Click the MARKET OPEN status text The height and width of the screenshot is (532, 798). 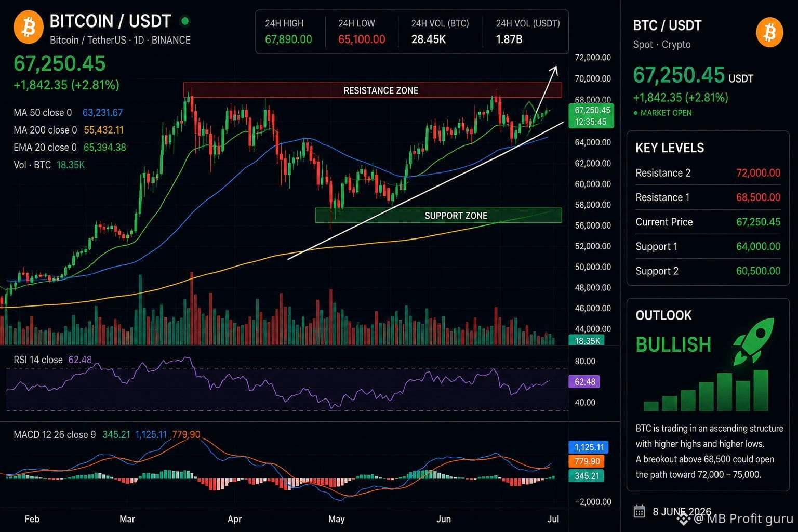tap(666, 113)
